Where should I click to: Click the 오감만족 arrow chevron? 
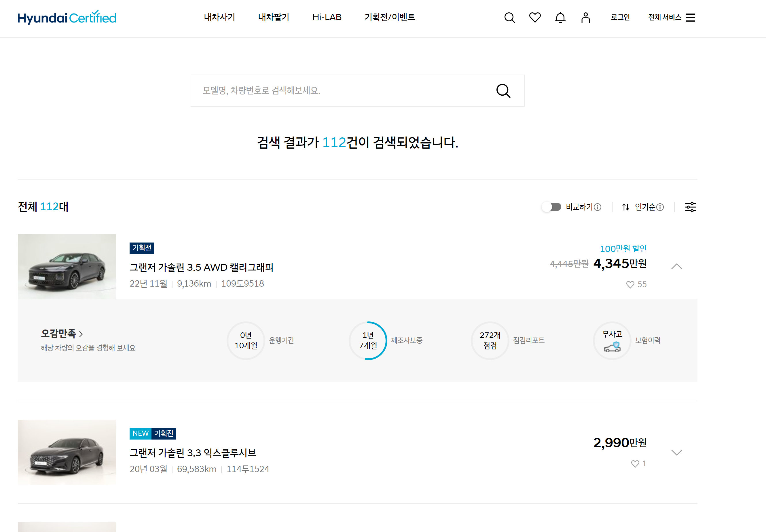81,334
